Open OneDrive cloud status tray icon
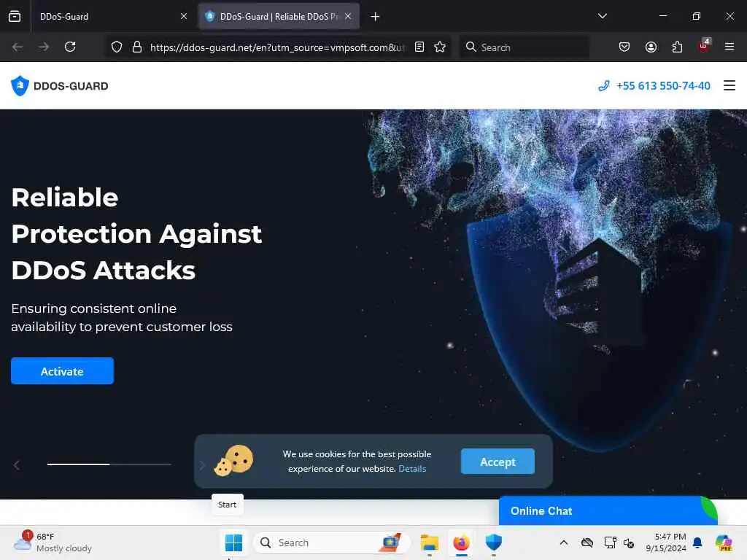 coord(587,542)
